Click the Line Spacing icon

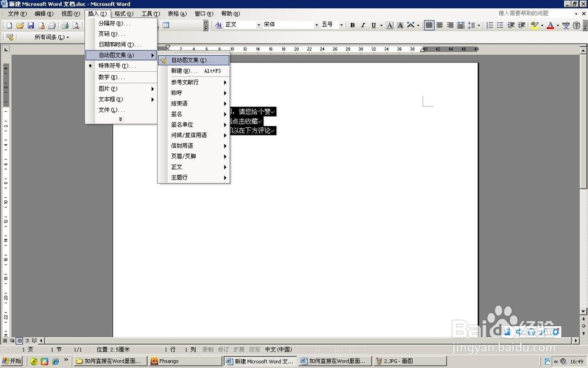point(472,25)
